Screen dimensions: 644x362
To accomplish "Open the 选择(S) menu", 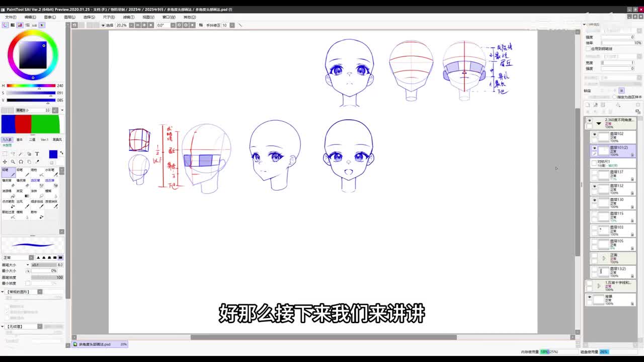I will [x=89, y=17].
